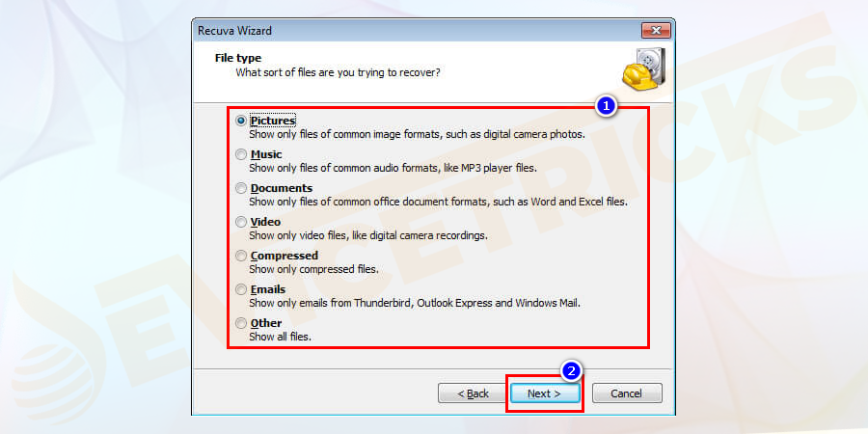Click the 'Show all files.' description

tap(280, 336)
